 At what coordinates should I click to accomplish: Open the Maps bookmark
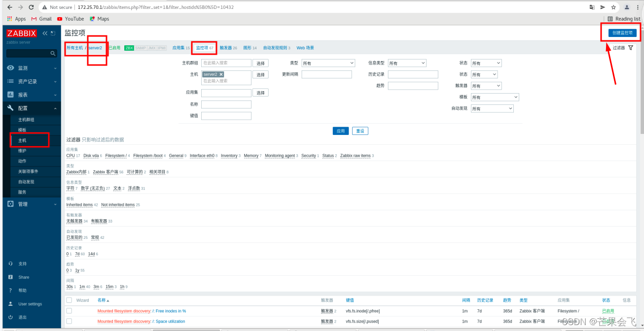pyautogui.click(x=99, y=19)
